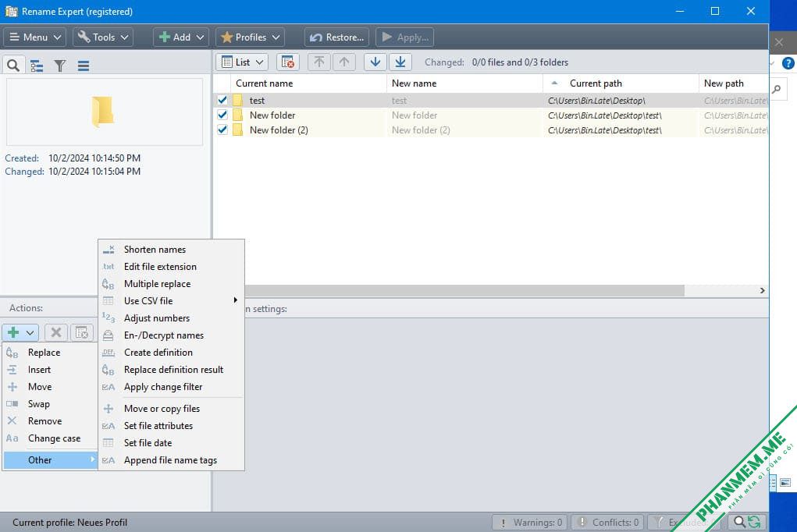Choose Multiple replace
This screenshot has height=532, width=797.
click(171, 284)
